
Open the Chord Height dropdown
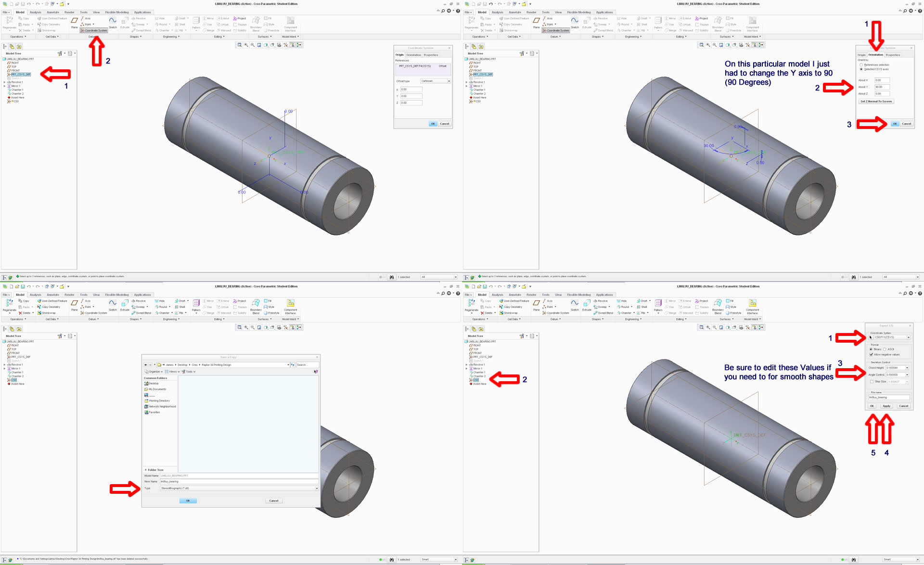pyautogui.click(x=907, y=368)
